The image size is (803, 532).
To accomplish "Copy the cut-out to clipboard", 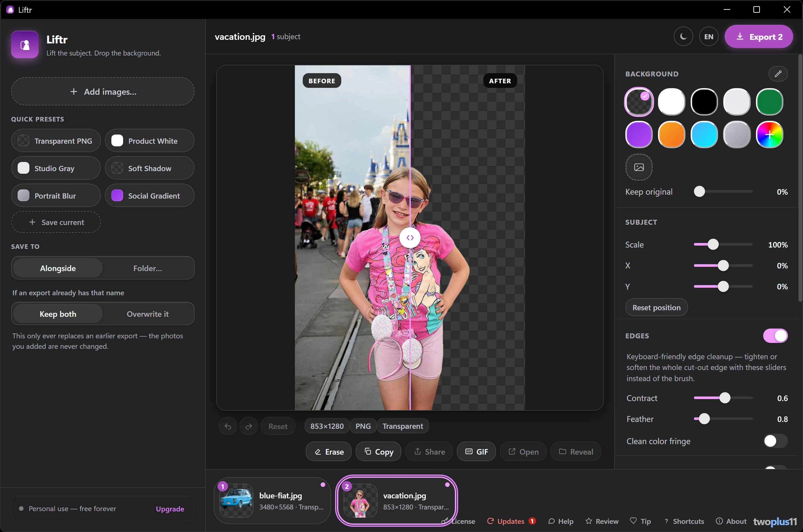I will (x=378, y=452).
